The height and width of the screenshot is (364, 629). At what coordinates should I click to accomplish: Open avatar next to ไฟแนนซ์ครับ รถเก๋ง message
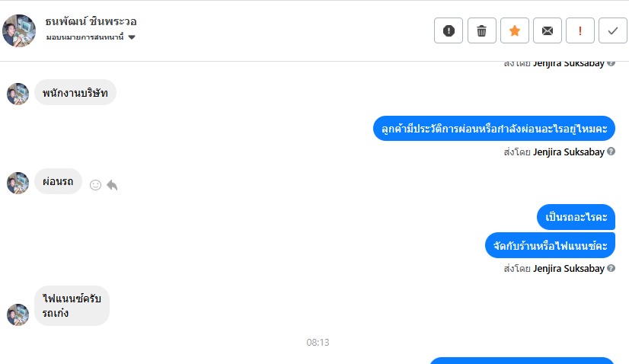click(x=18, y=315)
